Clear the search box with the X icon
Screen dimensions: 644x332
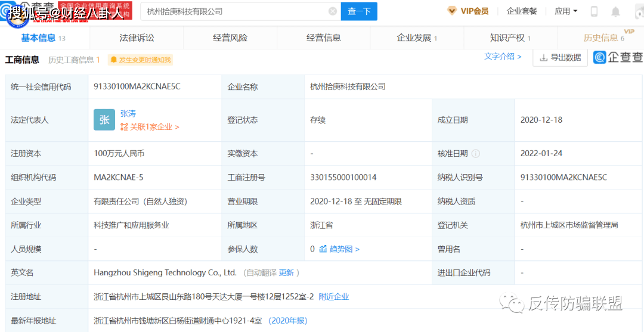[332, 11]
